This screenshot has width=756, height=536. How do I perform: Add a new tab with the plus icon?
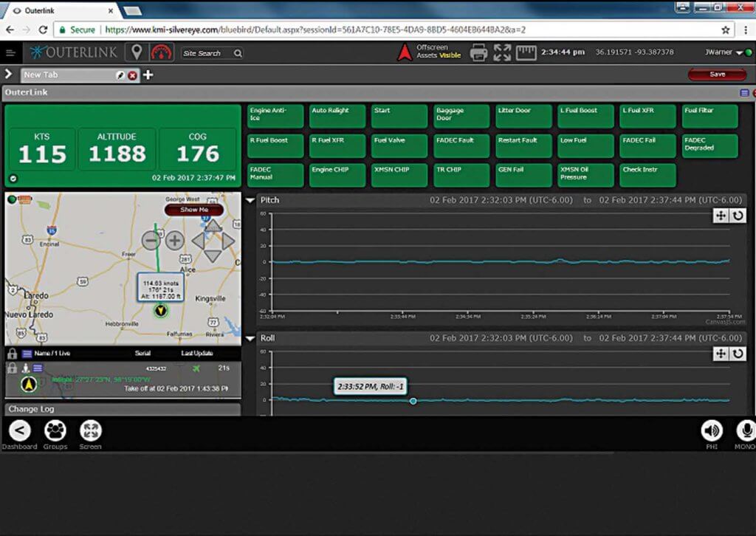[148, 75]
